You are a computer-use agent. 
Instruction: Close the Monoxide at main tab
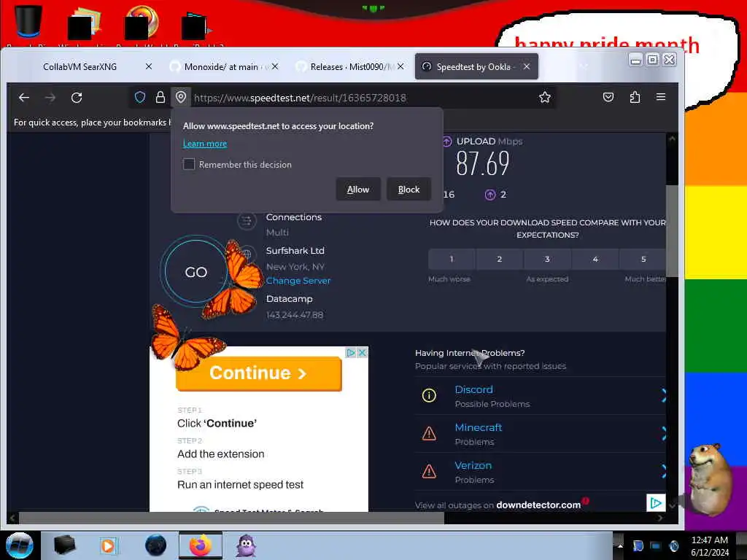275,66
